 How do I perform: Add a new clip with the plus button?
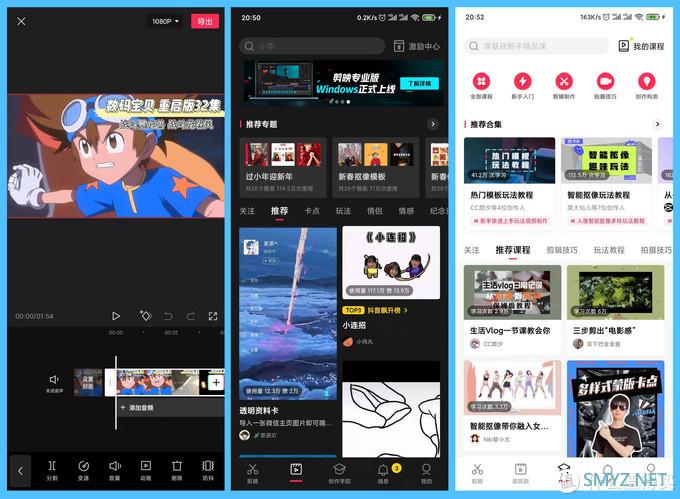tap(216, 382)
